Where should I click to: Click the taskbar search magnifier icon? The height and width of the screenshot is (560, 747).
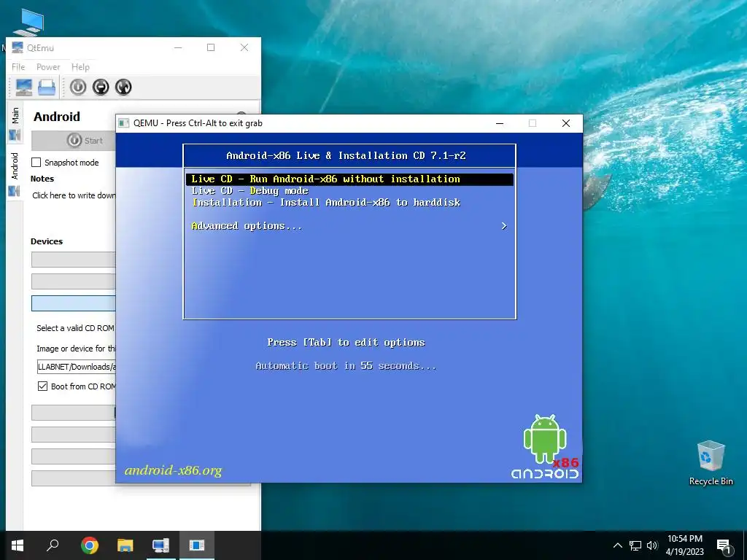(53, 545)
